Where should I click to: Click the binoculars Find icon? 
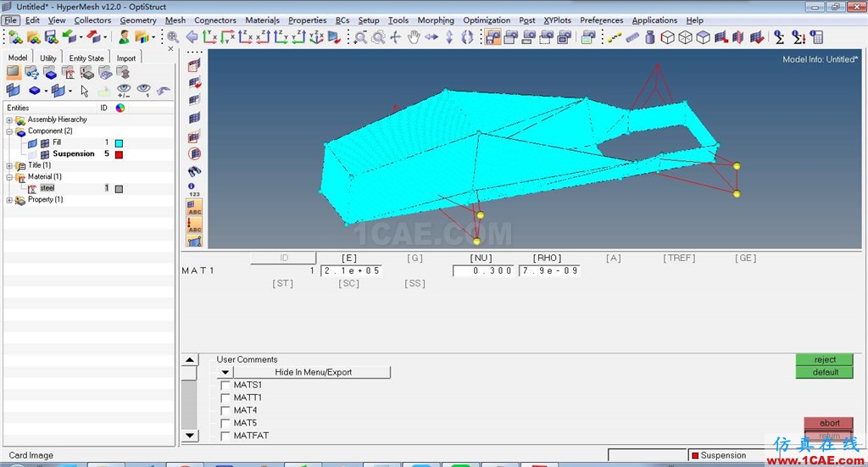(194, 171)
